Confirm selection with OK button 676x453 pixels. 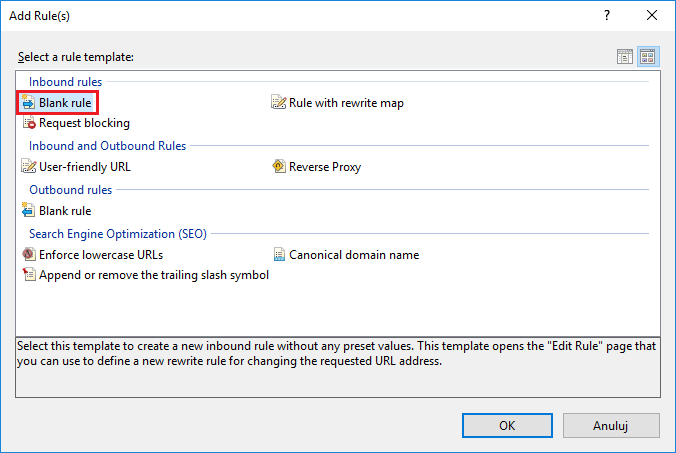507,425
